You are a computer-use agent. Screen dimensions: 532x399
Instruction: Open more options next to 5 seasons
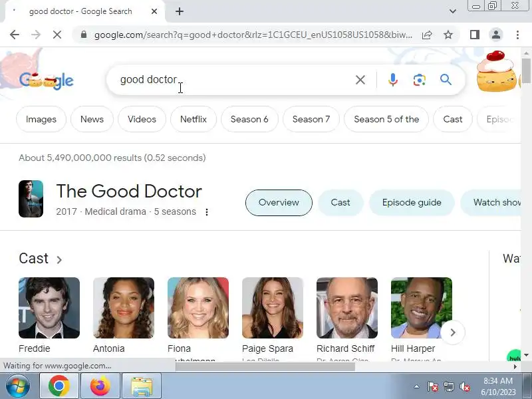[x=207, y=212]
